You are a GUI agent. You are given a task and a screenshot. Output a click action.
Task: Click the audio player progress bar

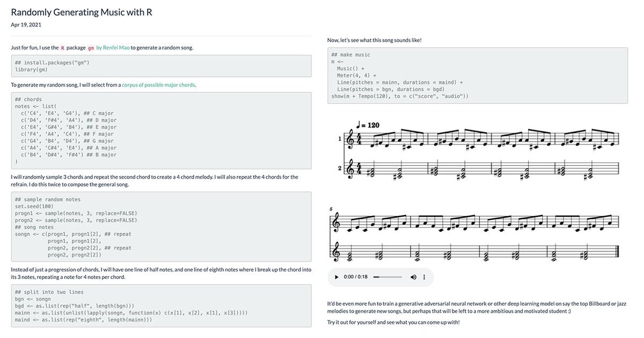click(x=387, y=277)
